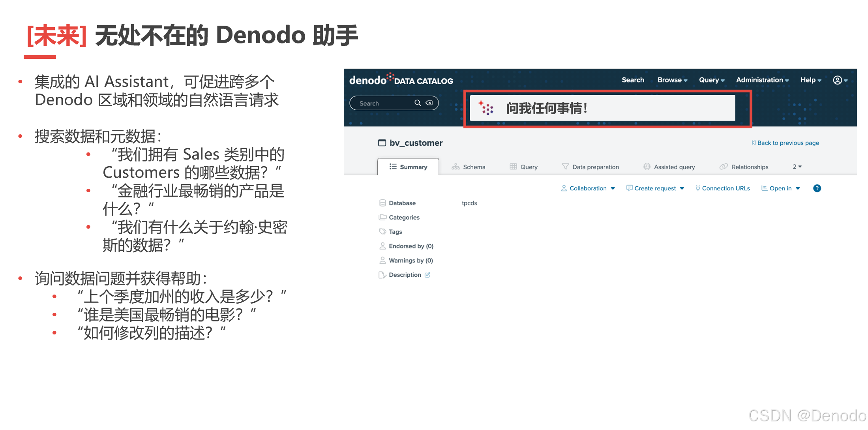Click Search in the top navigation
Viewport: 868px width, 430px height.
pyautogui.click(x=632, y=80)
